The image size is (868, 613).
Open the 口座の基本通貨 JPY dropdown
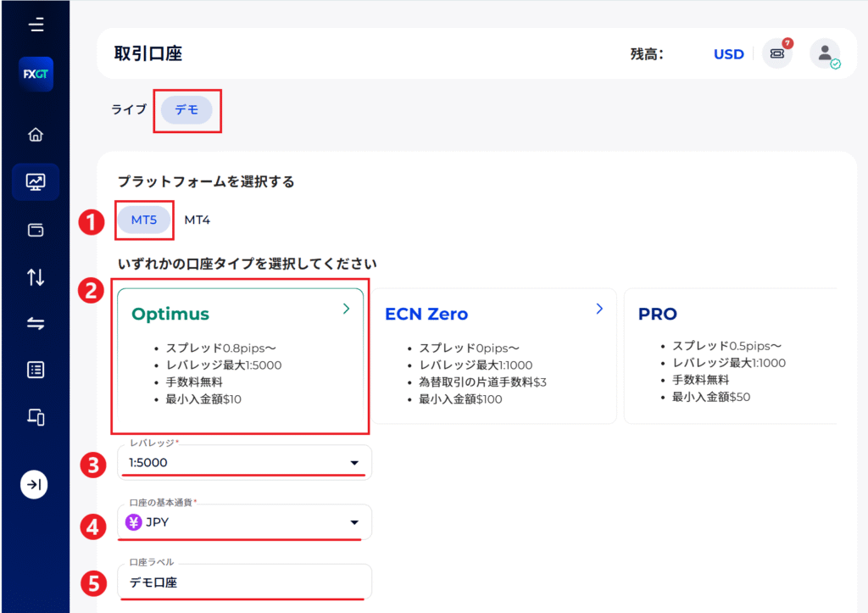click(244, 522)
